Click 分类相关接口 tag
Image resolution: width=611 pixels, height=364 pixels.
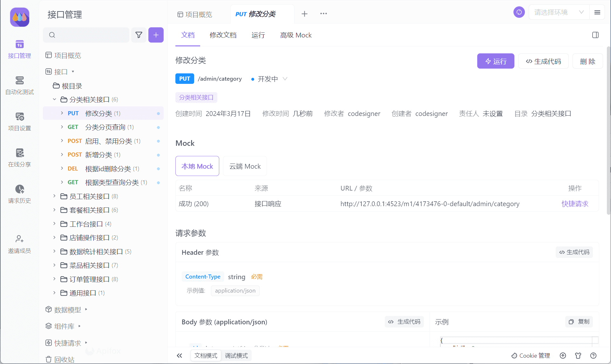tap(196, 98)
